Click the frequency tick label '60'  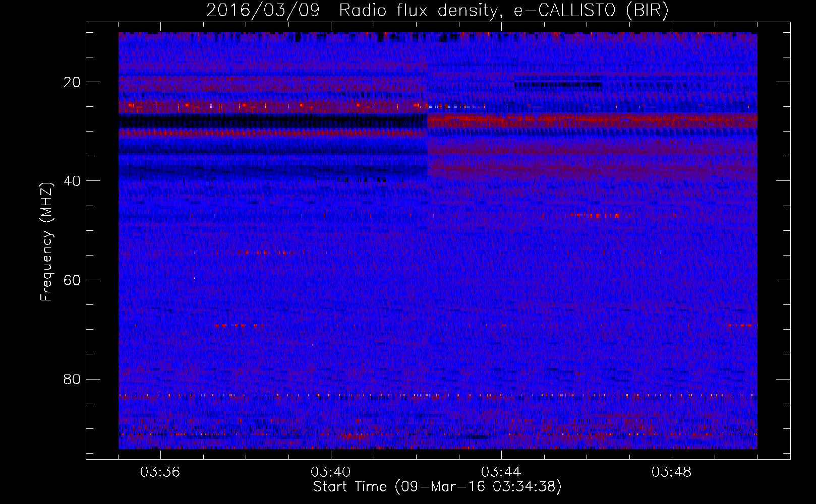[x=73, y=280]
